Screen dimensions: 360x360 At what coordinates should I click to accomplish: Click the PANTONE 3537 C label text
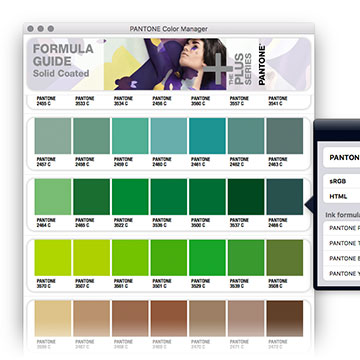click(239, 223)
